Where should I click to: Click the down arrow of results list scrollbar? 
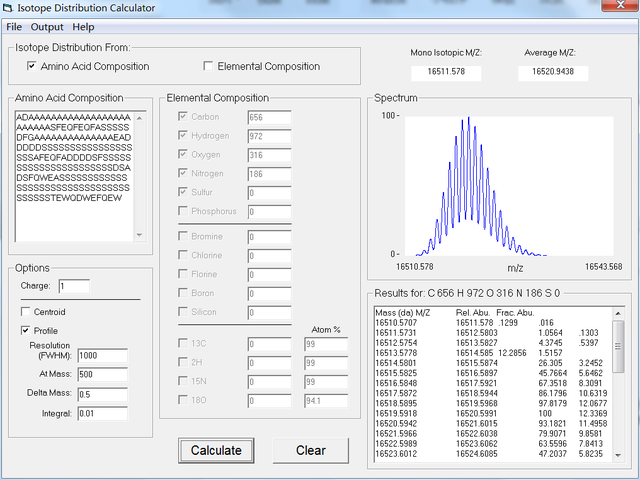click(x=618, y=457)
